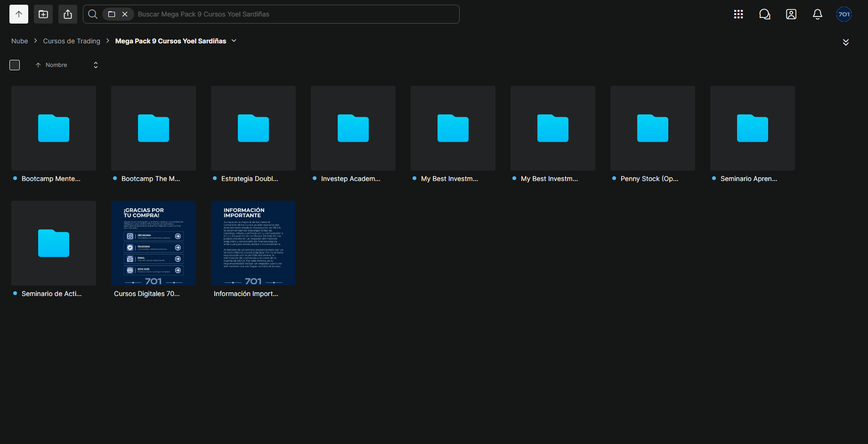The width and height of the screenshot is (868, 444).
Task: Toggle the select all checkbox
Action: [x=15, y=65]
